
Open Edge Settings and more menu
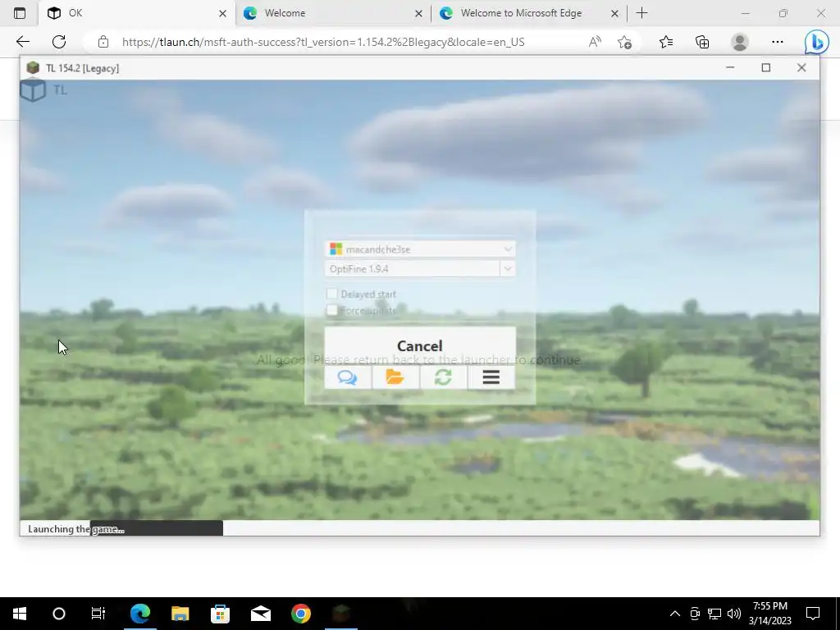tap(778, 42)
